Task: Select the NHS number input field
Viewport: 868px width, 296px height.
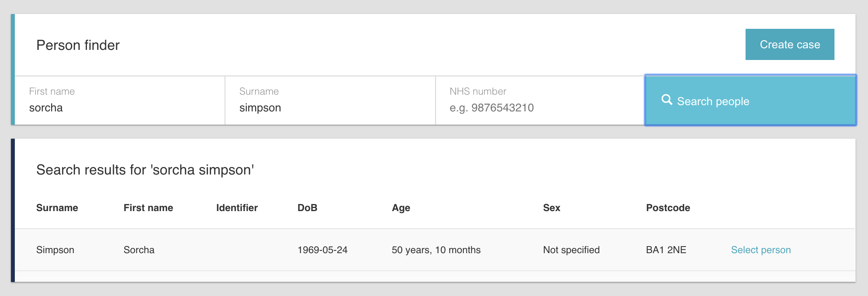Action: coord(540,107)
